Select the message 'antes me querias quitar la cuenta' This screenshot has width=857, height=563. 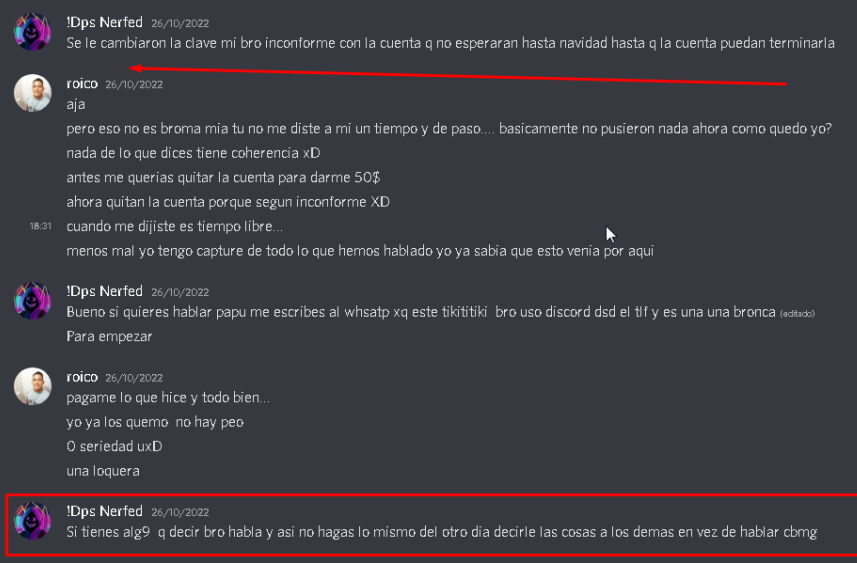coord(223,178)
